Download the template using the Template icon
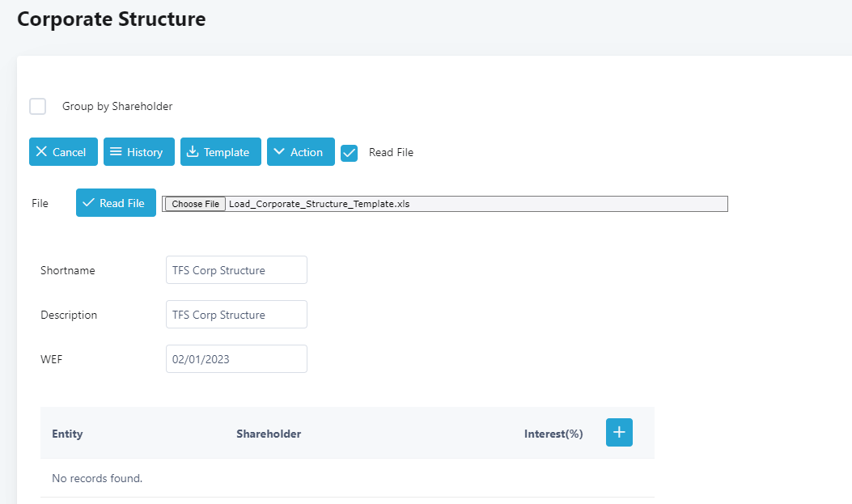 pos(193,152)
